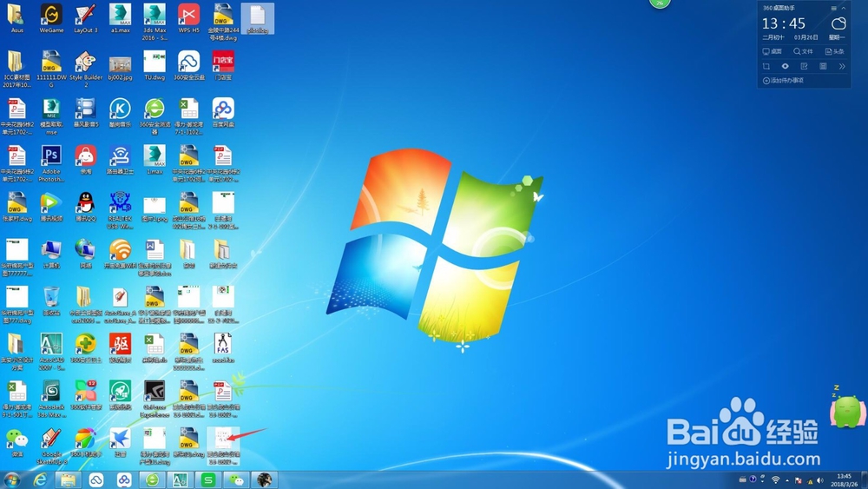Expand more tools chevron in 360 assistant
This screenshot has width=868, height=489.
click(x=842, y=67)
